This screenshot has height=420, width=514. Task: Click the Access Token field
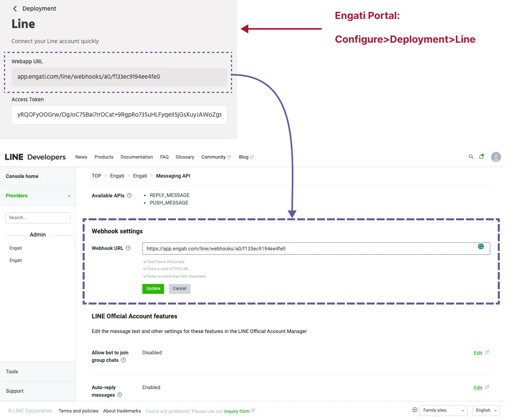point(119,115)
